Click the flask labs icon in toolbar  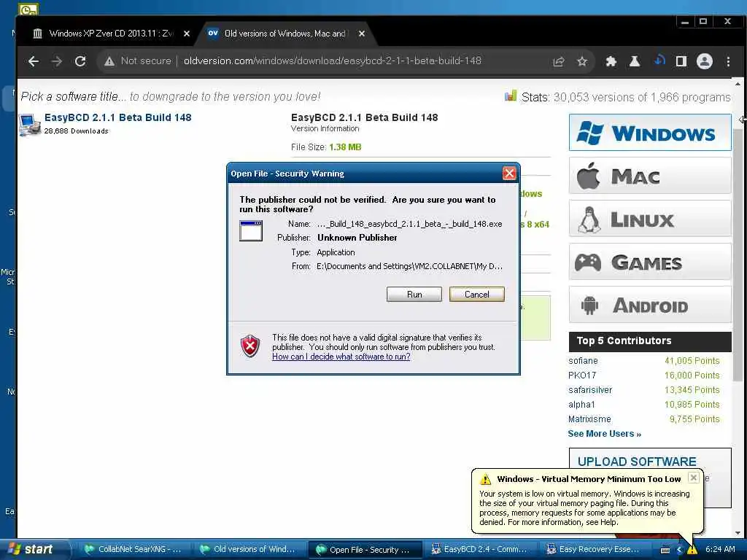(x=635, y=61)
